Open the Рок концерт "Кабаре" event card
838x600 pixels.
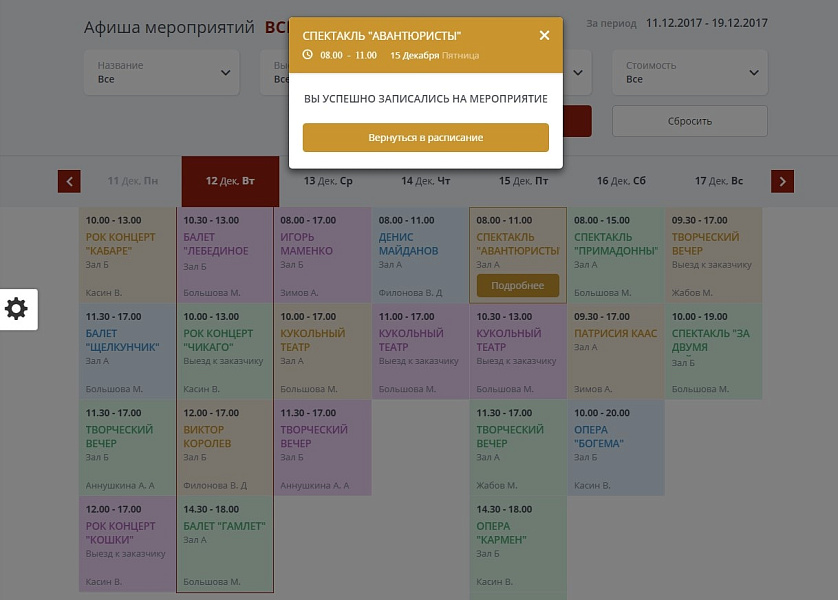(x=127, y=255)
